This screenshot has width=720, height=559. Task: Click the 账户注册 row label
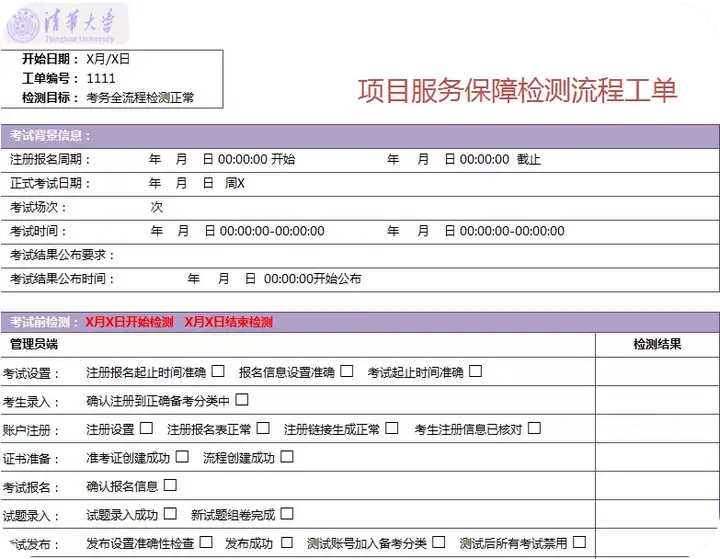32,430
